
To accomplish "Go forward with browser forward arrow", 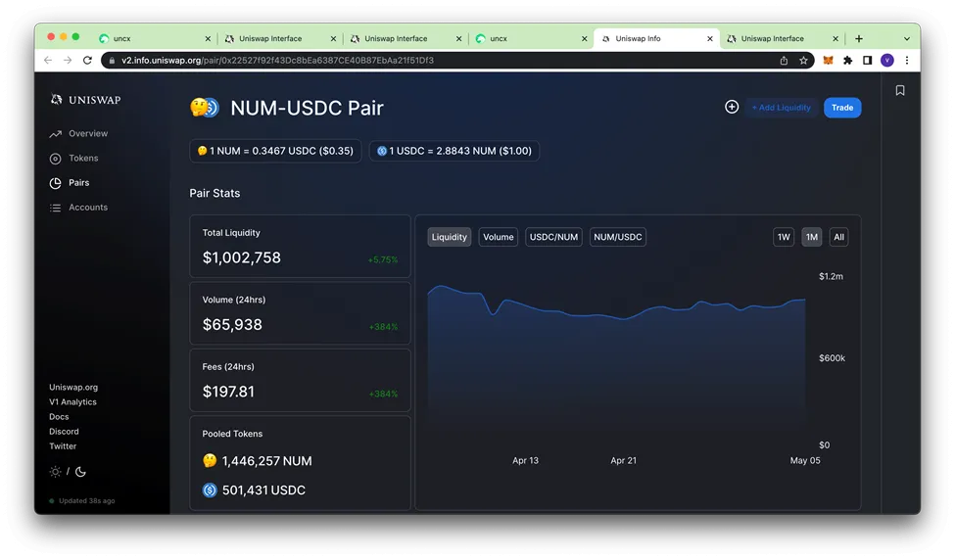I will 68,61.
